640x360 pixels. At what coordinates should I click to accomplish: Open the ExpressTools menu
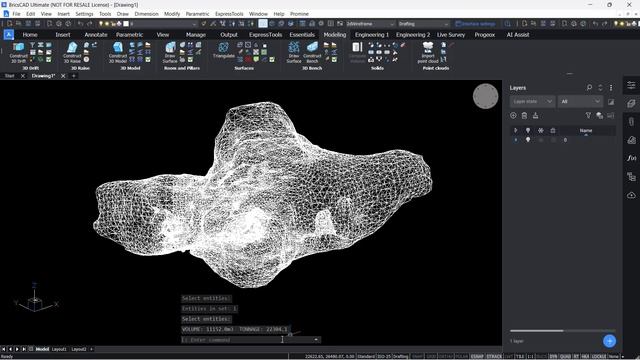coord(229,14)
